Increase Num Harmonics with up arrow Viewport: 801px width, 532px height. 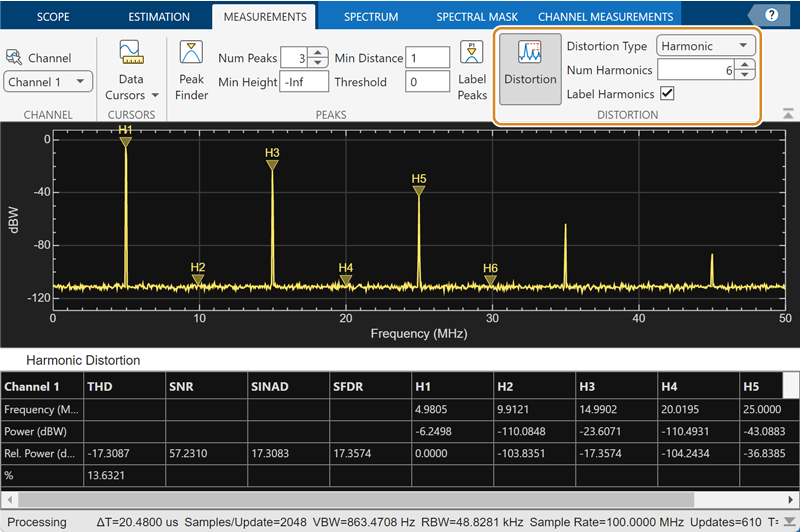coord(745,64)
